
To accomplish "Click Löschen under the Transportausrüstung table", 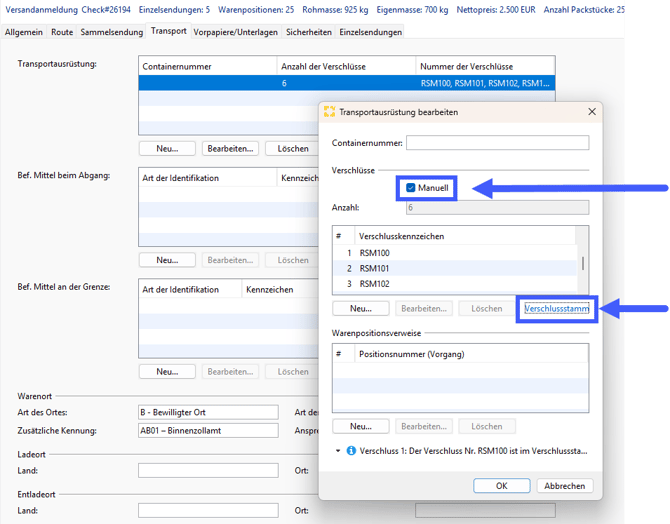I will 293,149.
